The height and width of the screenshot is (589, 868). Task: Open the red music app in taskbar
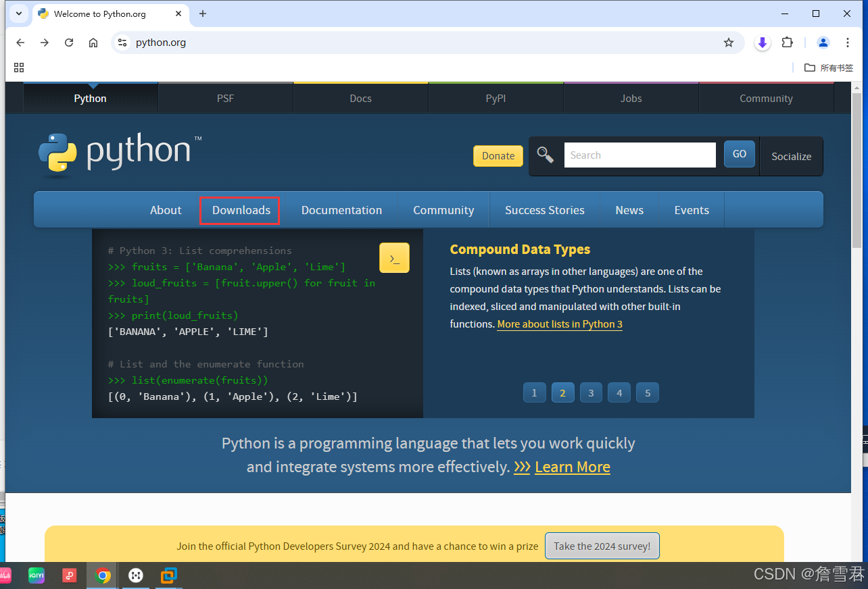[x=69, y=575]
